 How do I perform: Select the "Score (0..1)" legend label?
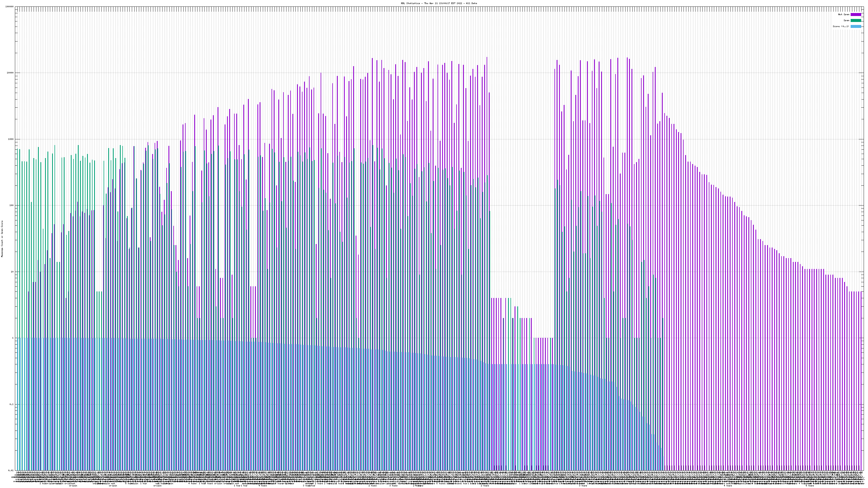coord(841,26)
